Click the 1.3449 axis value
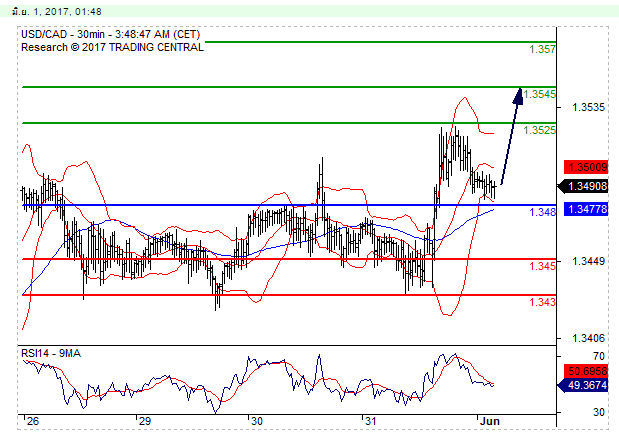This screenshot has width=619, height=436. 588,261
